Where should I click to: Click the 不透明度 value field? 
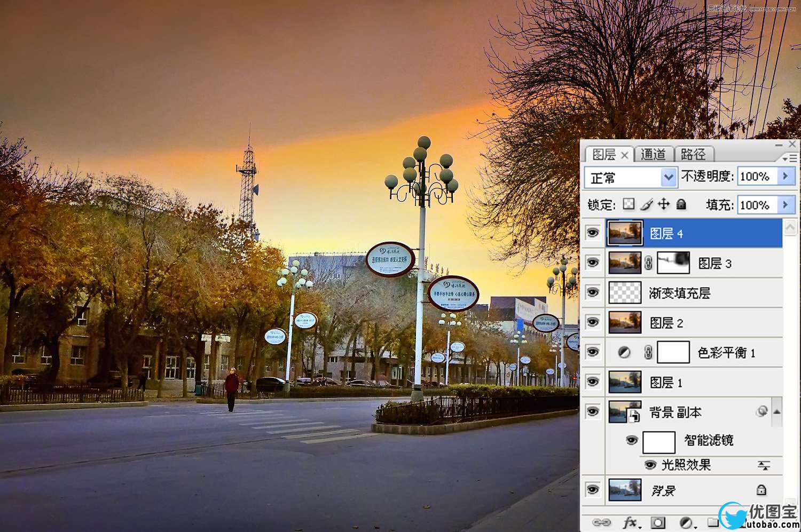click(757, 176)
